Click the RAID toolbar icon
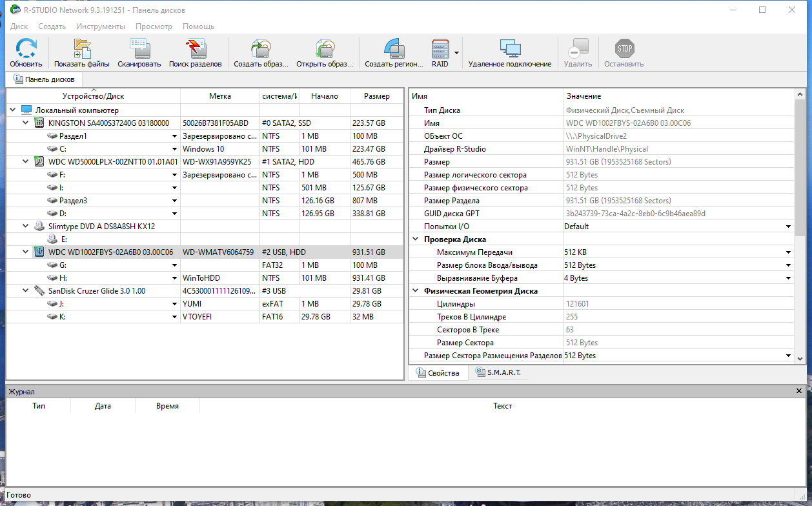Screen dimensions: 812x506 [x=440, y=49]
